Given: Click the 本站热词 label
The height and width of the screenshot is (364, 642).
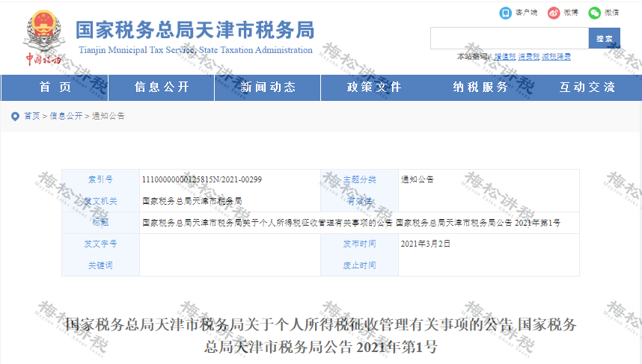Looking at the screenshot, I should 474,57.
